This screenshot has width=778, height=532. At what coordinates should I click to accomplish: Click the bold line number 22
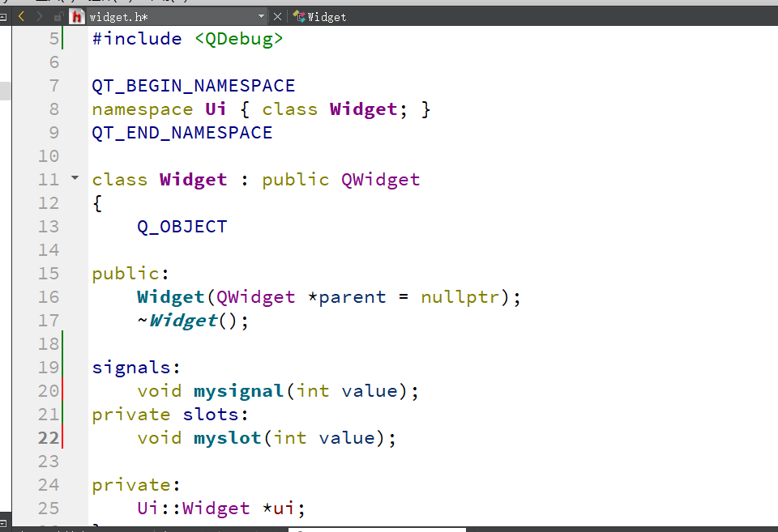[49, 438]
